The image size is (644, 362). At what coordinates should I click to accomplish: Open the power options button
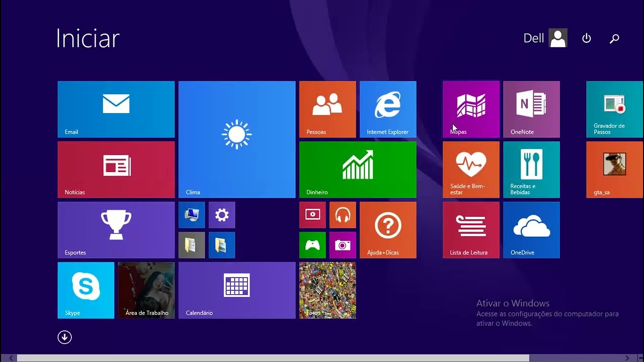click(x=586, y=38)
